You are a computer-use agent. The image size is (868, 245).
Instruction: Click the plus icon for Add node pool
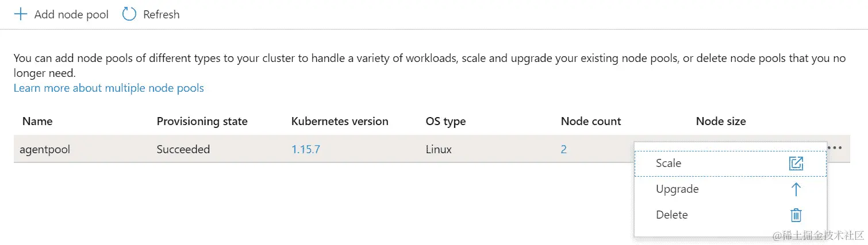[21, 14]
